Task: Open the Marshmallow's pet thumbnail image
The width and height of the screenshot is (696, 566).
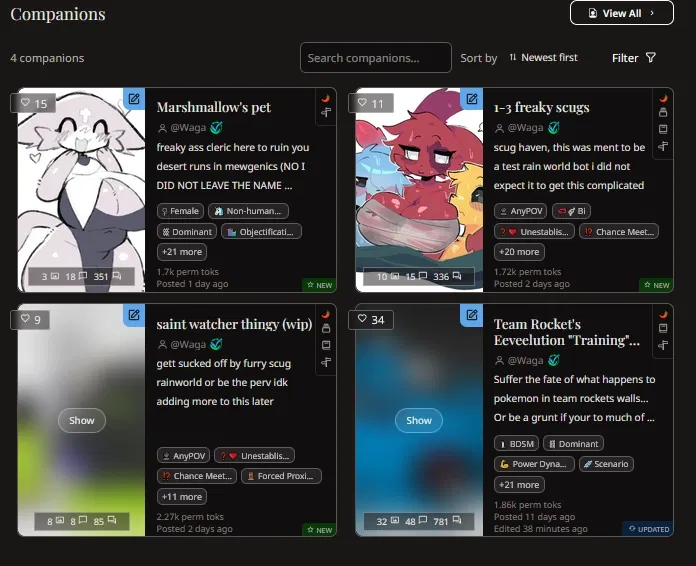Action: (81, 190)
